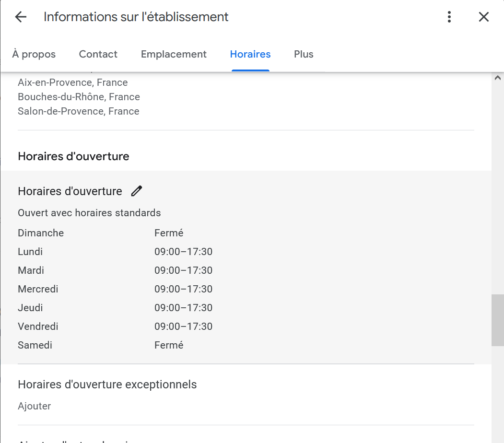Viewport: 504px width, 443px height.
Task: Choose Vendredi's opening hours row
Action: [x=115, y=326]
